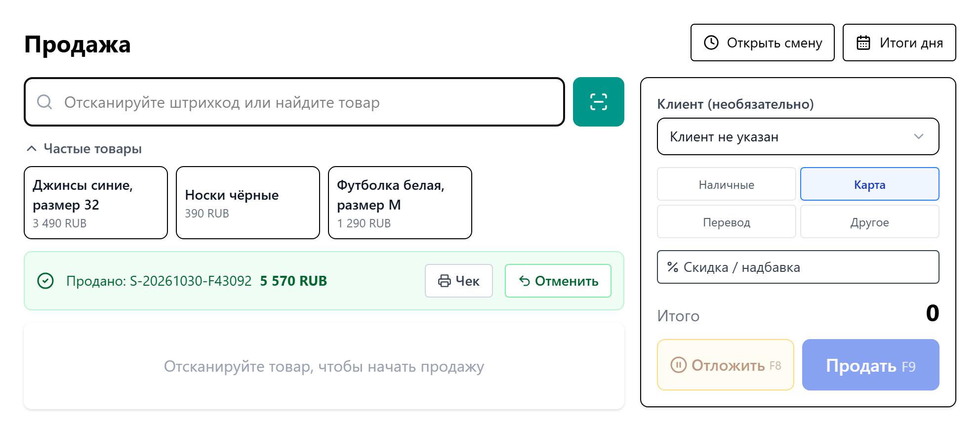
Task: Click the 5 570 RUB sold amount
Action: [293, 281]
